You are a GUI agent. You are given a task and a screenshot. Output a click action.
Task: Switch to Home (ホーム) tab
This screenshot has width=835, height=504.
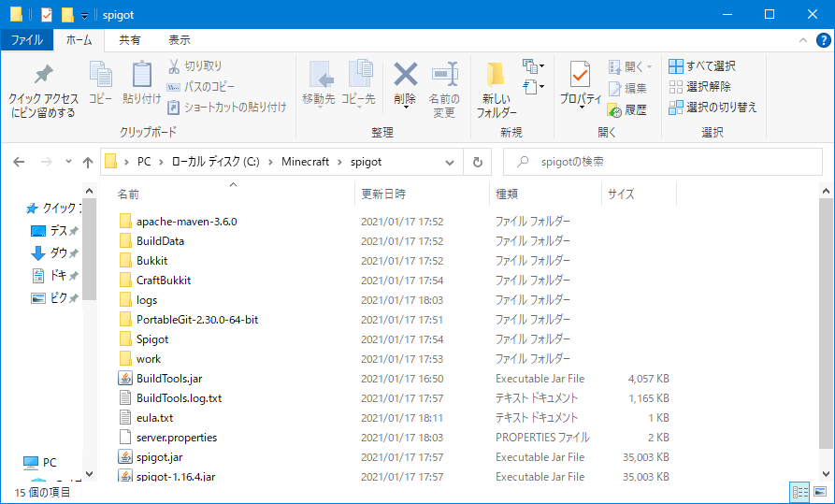(x=79, y=40)
